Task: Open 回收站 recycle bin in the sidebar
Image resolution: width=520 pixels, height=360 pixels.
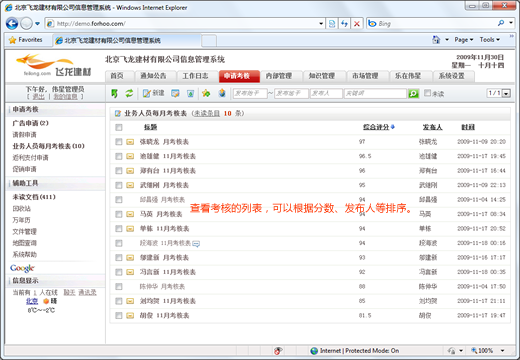Action: 22,209
